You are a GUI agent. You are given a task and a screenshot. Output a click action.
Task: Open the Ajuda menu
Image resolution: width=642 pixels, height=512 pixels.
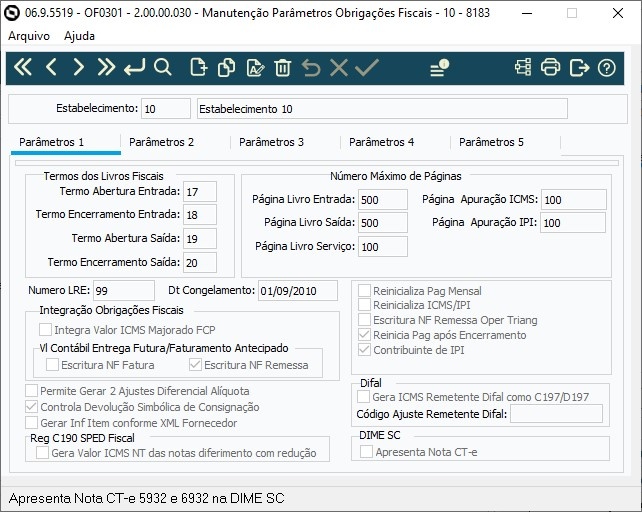(79, 35)
